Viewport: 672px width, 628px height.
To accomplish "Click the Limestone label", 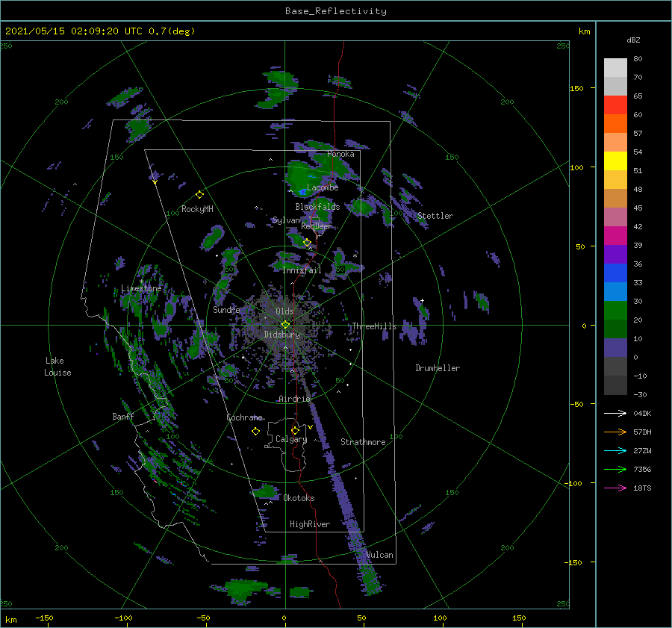I will coord(141,288).
